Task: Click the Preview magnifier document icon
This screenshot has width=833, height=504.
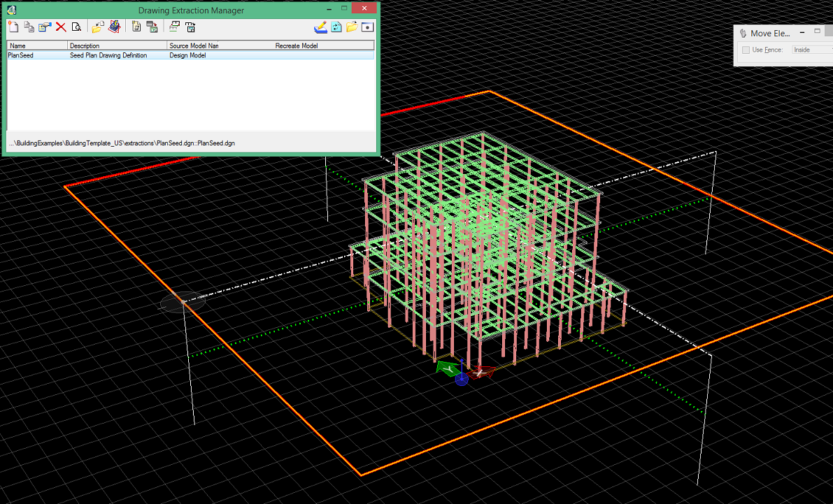Action: tap(76, 27)
